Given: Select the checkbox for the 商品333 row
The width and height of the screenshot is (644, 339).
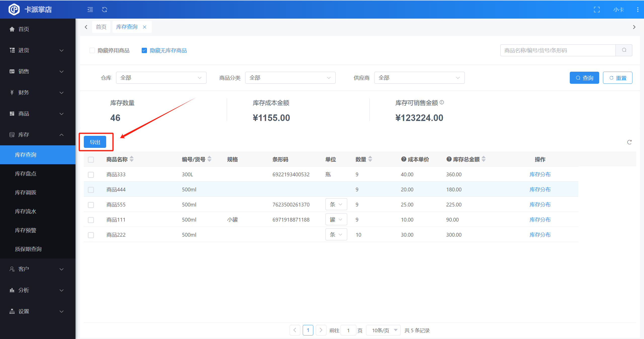Looking at the screenshot, I should pos(91,175).
